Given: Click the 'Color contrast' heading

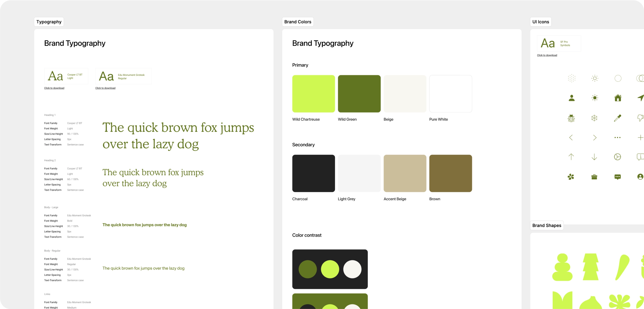Looking at the screenshot, I should (x=307, y=235).
